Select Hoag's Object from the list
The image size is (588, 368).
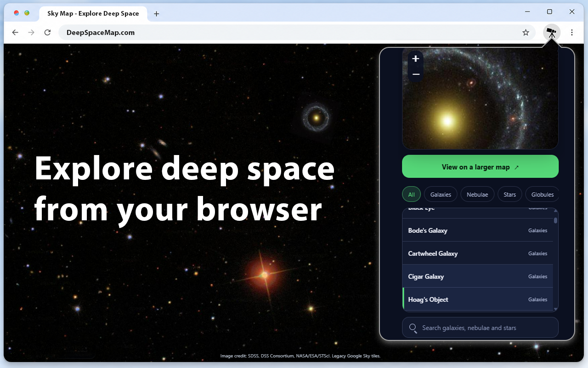(478, 299)
